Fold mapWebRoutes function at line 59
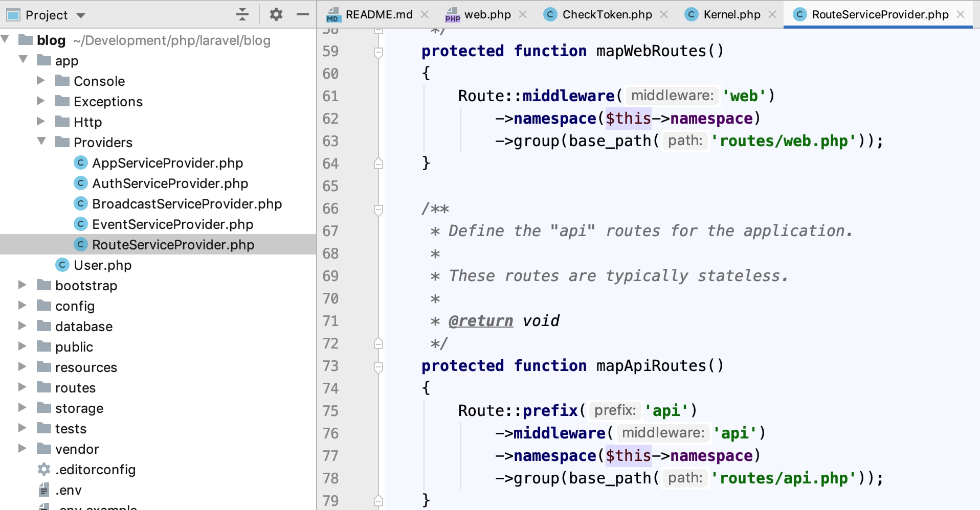This screenshot has height=510, width=980. 378,52
